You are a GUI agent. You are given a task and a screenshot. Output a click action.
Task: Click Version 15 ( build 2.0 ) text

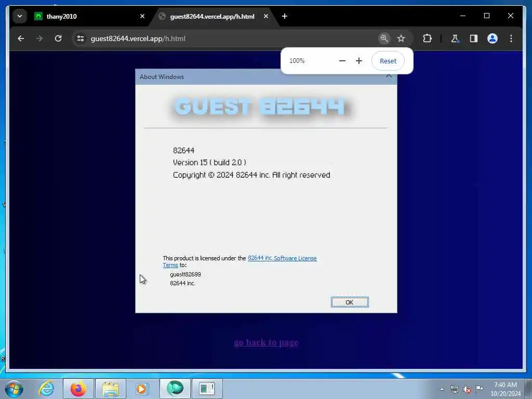coord(210,163)
